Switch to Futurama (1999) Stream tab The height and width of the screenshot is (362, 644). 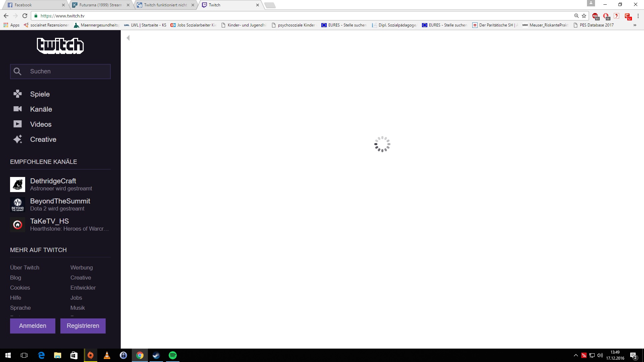(100, 5)
